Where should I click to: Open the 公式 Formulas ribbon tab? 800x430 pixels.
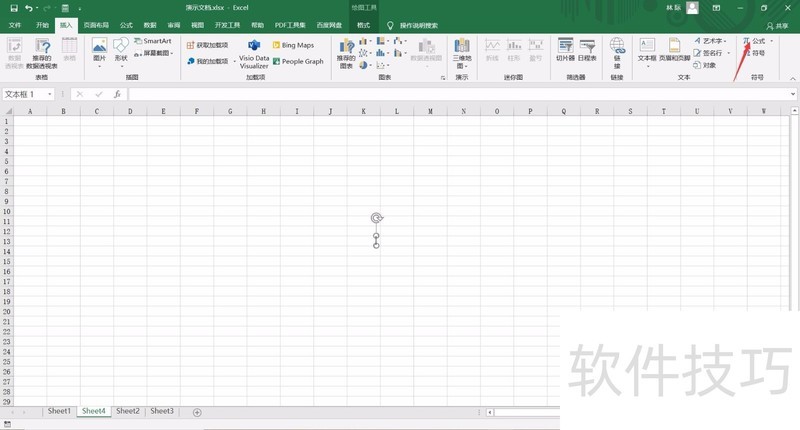(x=126, y=25)
